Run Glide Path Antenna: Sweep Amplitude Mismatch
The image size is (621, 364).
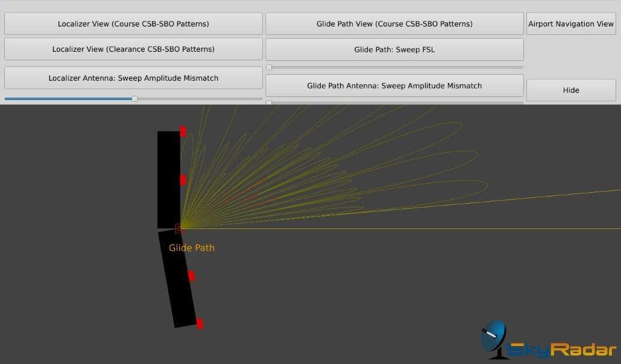(394, 86)
